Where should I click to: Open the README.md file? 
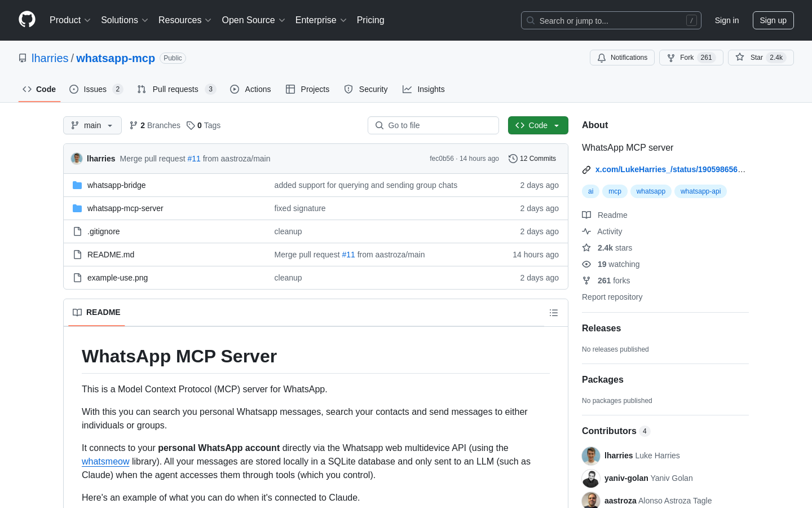coord(111,255)
